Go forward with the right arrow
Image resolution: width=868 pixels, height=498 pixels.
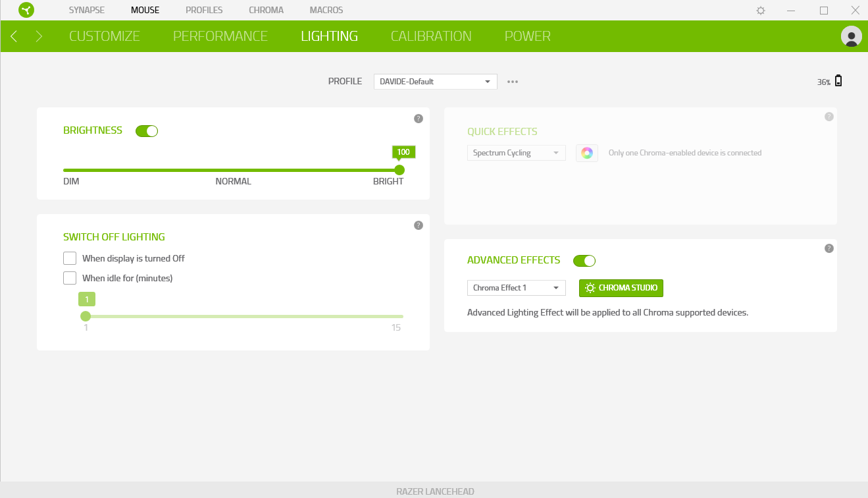39,36
